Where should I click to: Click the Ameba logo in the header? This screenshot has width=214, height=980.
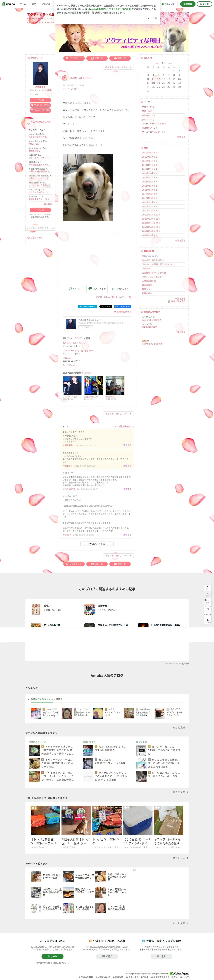click(8, 4)
